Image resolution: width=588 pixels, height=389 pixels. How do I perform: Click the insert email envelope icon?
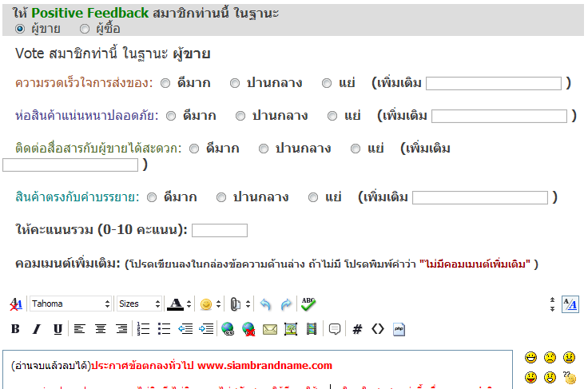(270, 328)
